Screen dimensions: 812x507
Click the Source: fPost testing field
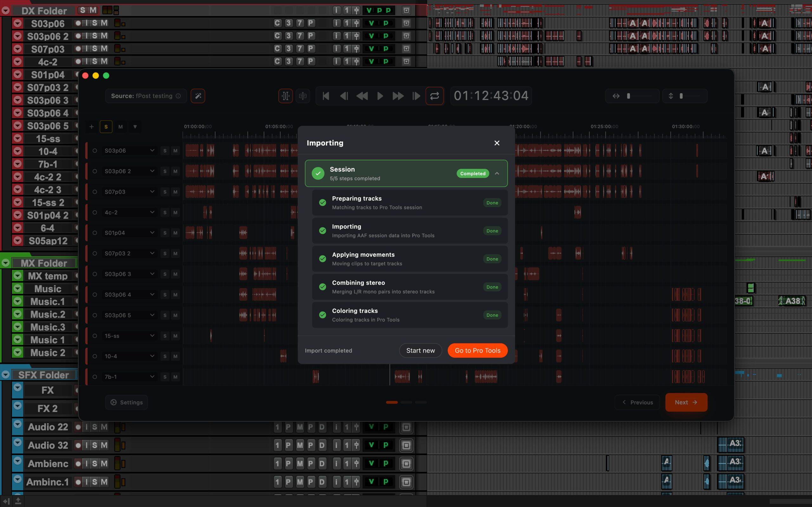click(x=146, y=96)
